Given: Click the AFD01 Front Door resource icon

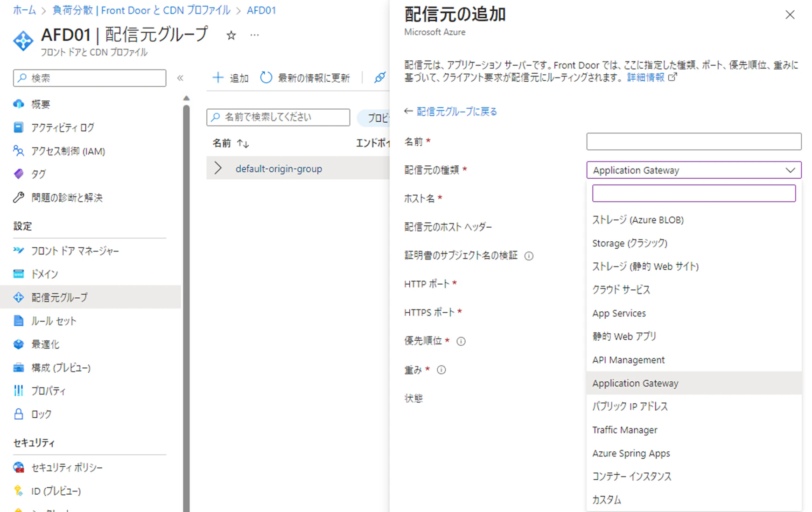Looking at the screenshot, I should (x=23, y=41).
